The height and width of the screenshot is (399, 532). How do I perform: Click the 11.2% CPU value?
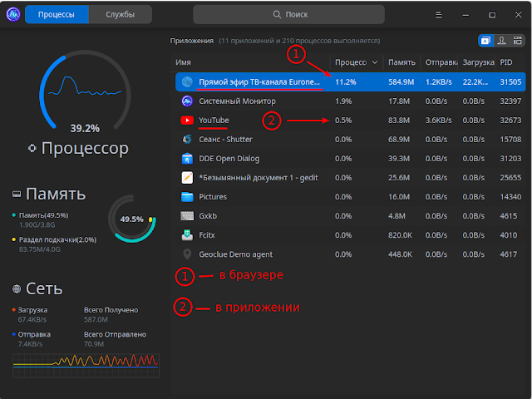[346, 81]
